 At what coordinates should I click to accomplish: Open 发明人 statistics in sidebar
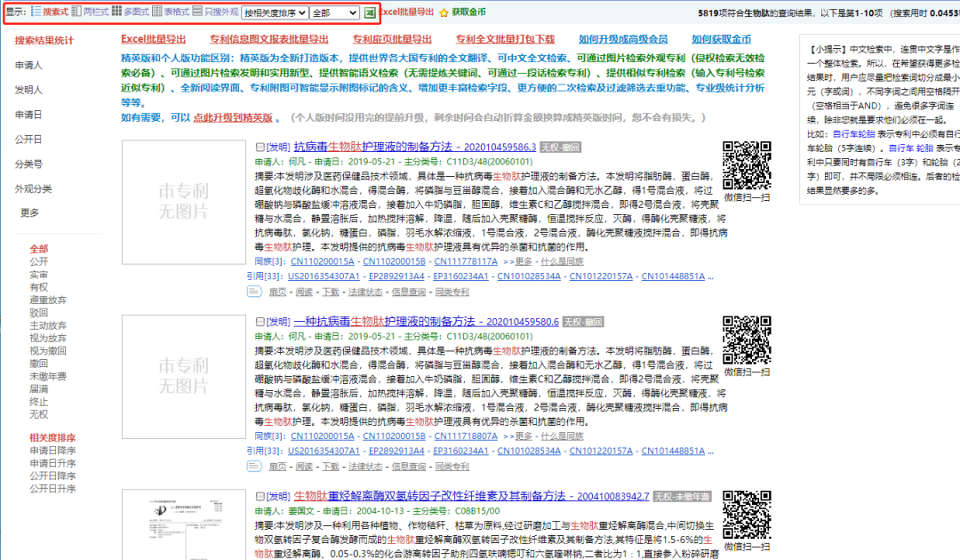tap(28, 90)
